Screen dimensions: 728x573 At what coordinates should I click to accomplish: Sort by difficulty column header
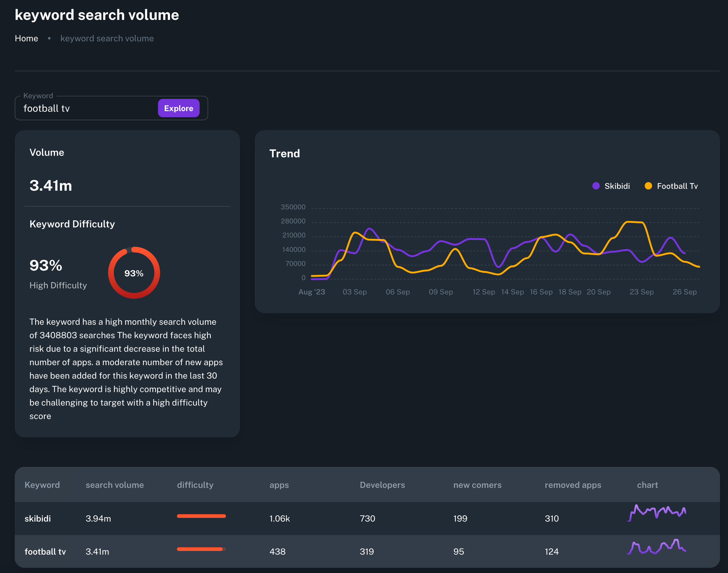[195, 485]
